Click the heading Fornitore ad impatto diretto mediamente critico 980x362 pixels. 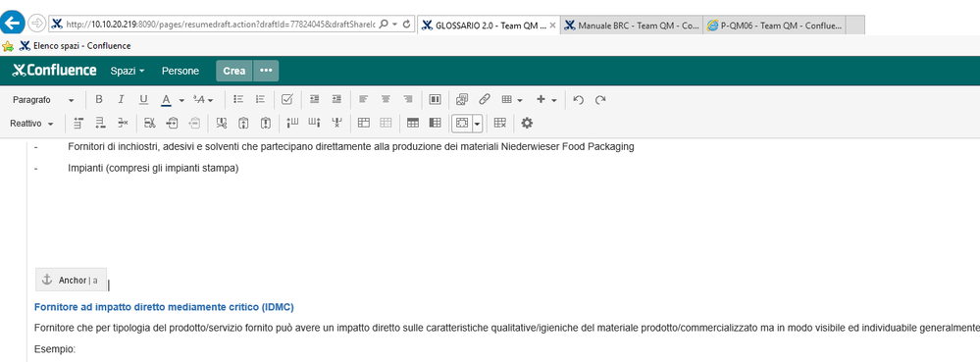pos(164,307)
